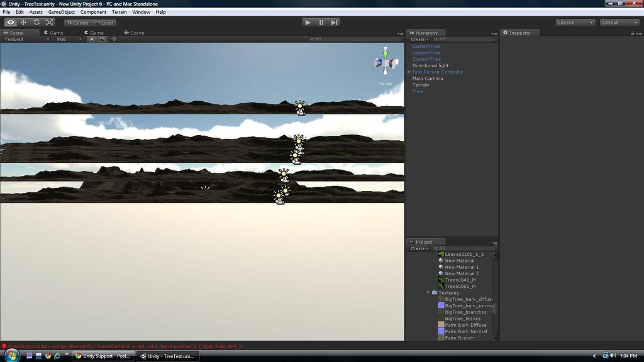Viewport: 644px width, 362px height.
Task: Open the Terrain menu
Action: [119, 11]
